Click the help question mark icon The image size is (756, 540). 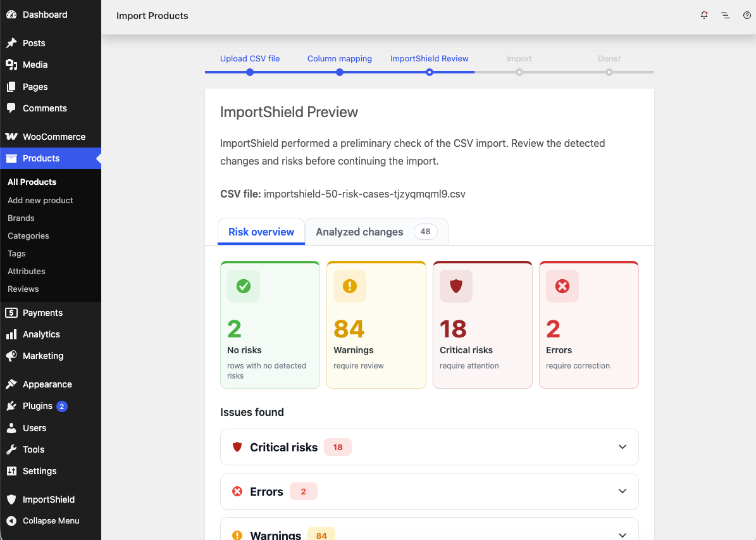(x=747, y=15)
